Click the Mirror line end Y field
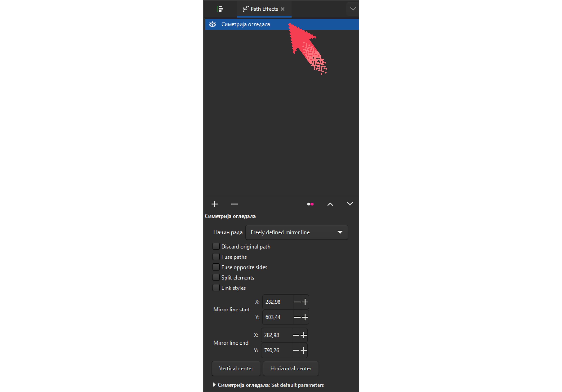This screenshot has height=392, width=562. [277, 350]
